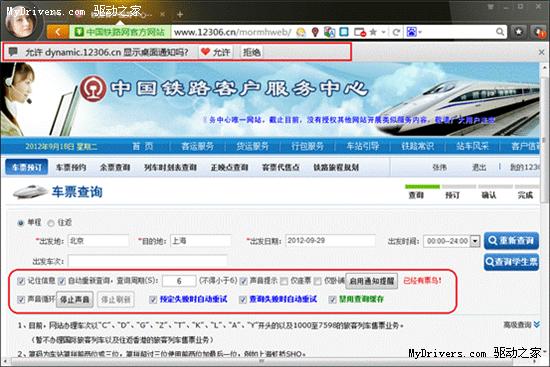550x367 pixels.
Task: Click 拒绝 to deny notifications
Action: point(251,52)
